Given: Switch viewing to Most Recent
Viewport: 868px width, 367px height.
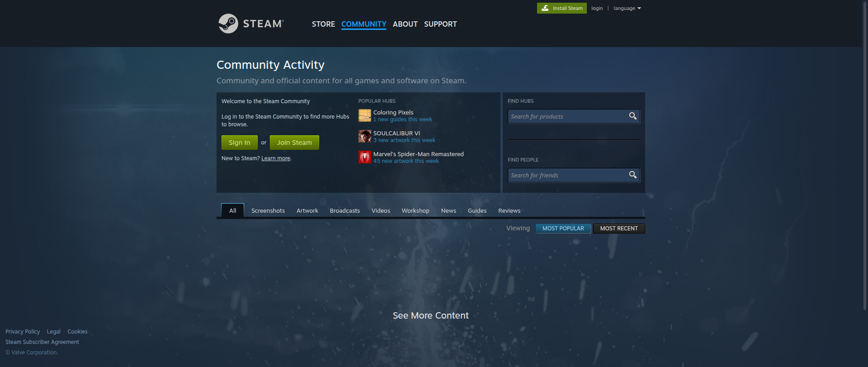Looking at the screenshot, I should (x=618, y=229).
